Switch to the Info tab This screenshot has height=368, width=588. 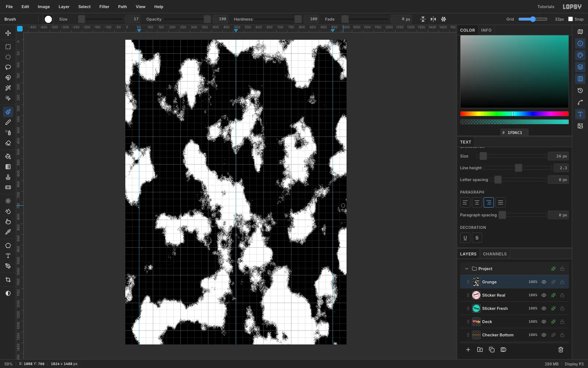[486, 30]
